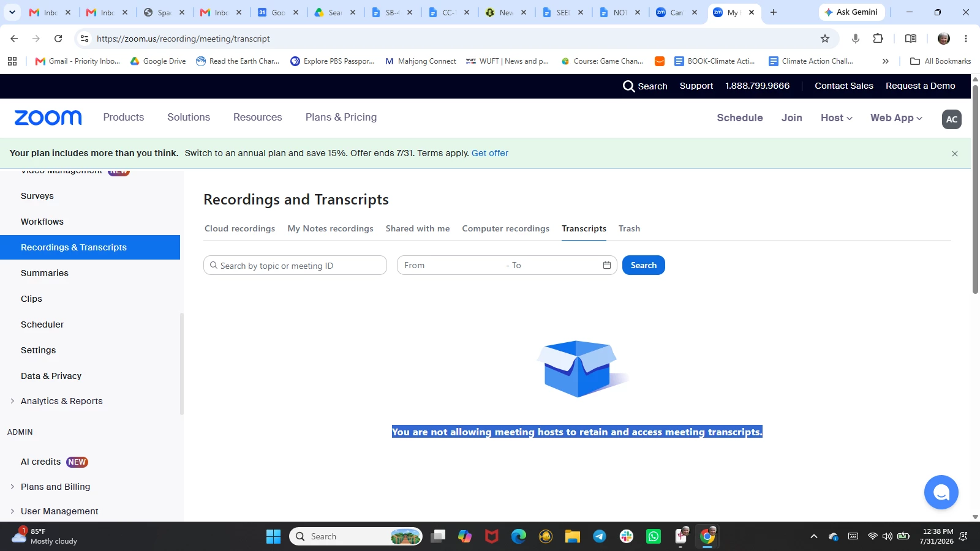The width and height of the screenshot is (980, 551).
Task: Open Solutions navigation menu
Action: coord(189,118)
